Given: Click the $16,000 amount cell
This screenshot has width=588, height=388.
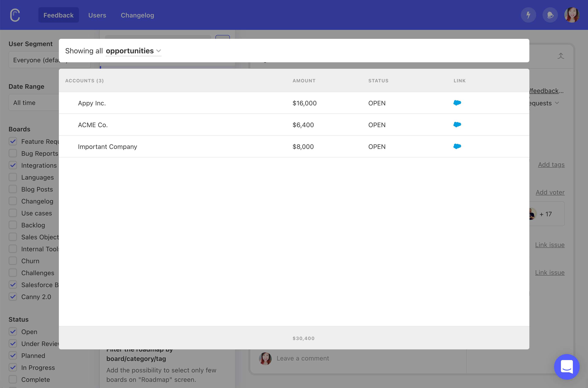Looking at the screenshot, I should [305, 103].
